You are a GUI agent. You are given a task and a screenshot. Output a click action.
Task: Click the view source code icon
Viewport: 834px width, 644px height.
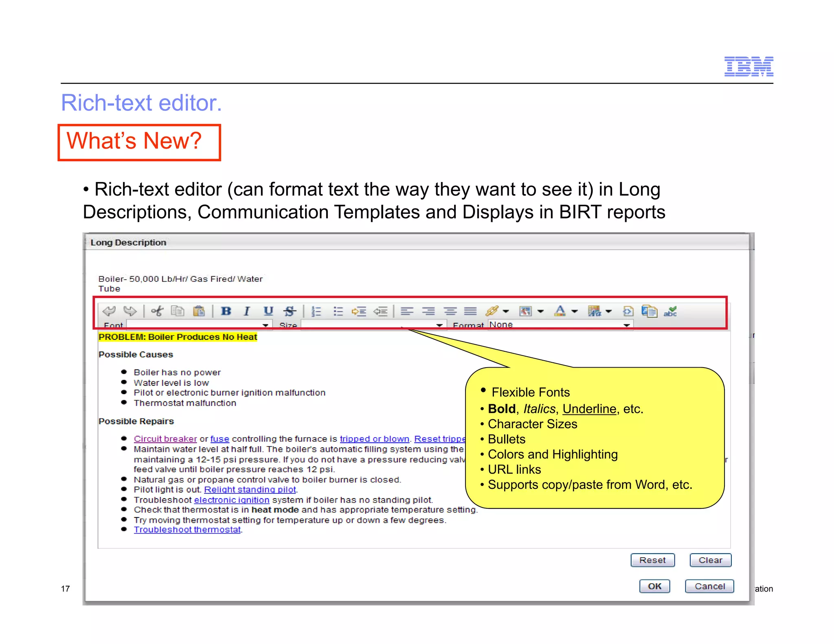click(628, 311)
